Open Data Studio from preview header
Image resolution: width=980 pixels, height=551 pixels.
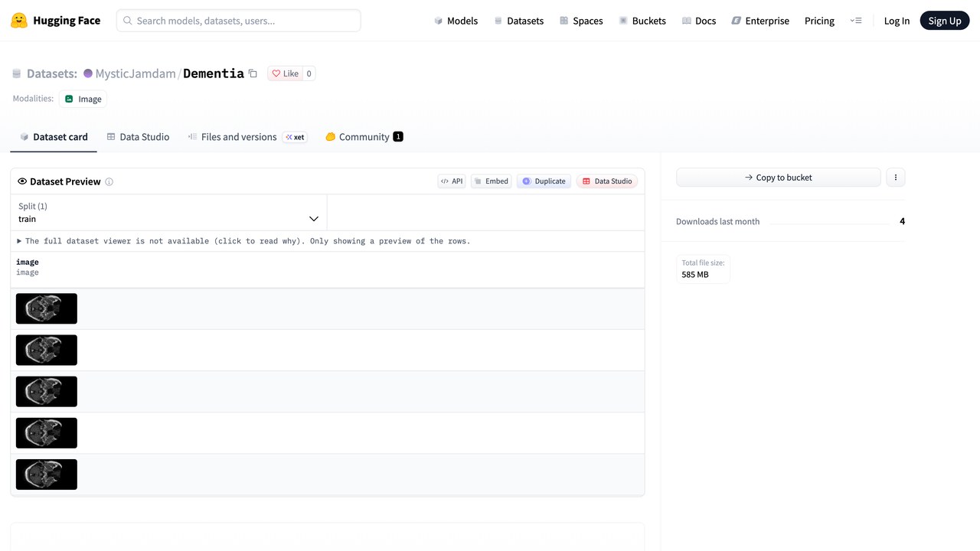(607, 181)
